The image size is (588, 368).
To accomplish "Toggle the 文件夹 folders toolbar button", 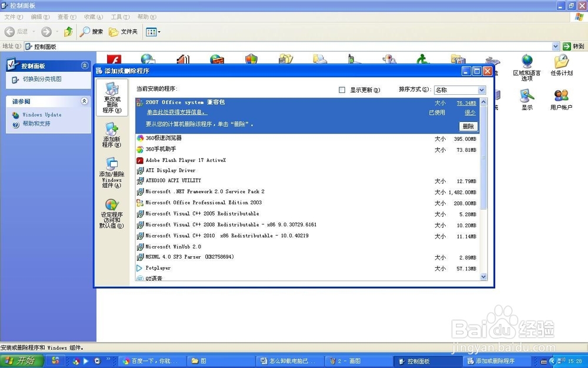I will [x=123, y=32].
